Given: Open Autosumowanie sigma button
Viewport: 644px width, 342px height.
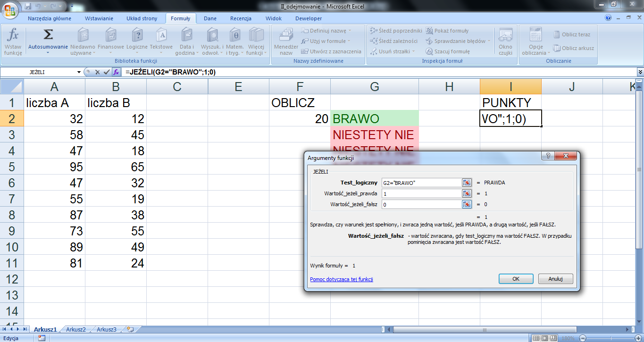Looking at the screenshot, I should [x=48, y=42].
